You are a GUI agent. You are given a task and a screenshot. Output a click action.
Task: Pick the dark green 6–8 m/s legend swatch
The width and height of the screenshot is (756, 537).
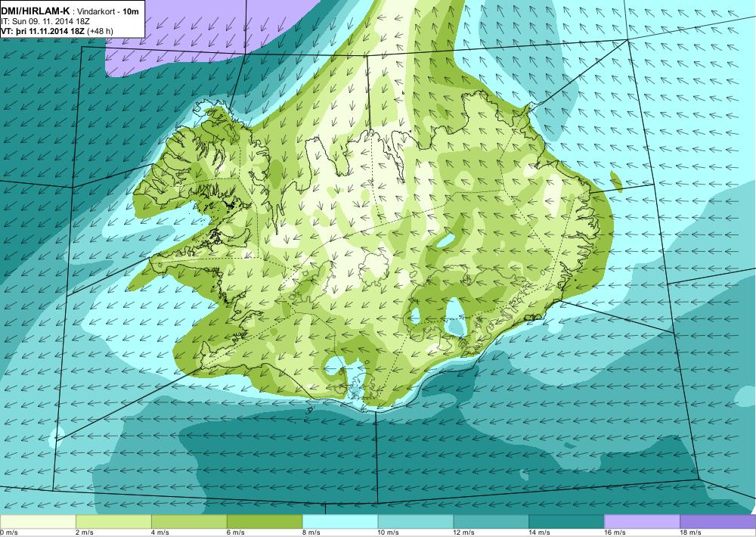265,522
